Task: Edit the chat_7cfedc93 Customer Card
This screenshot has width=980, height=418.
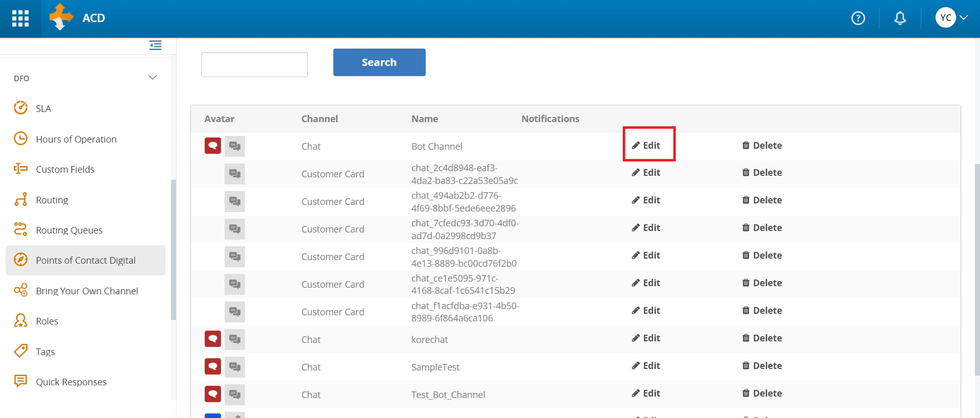Action: click(x=646, y=228)
